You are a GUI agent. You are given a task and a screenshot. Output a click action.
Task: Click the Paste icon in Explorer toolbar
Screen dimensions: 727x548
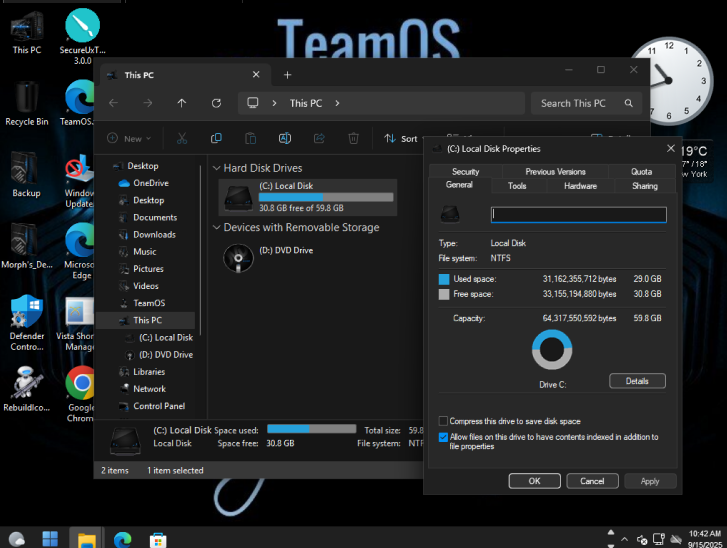click(x=250, y=138)
